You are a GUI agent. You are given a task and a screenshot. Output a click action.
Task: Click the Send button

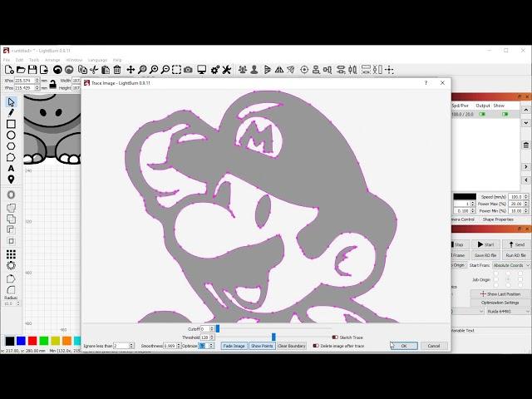pyautogui.click(x=516, y=244)
